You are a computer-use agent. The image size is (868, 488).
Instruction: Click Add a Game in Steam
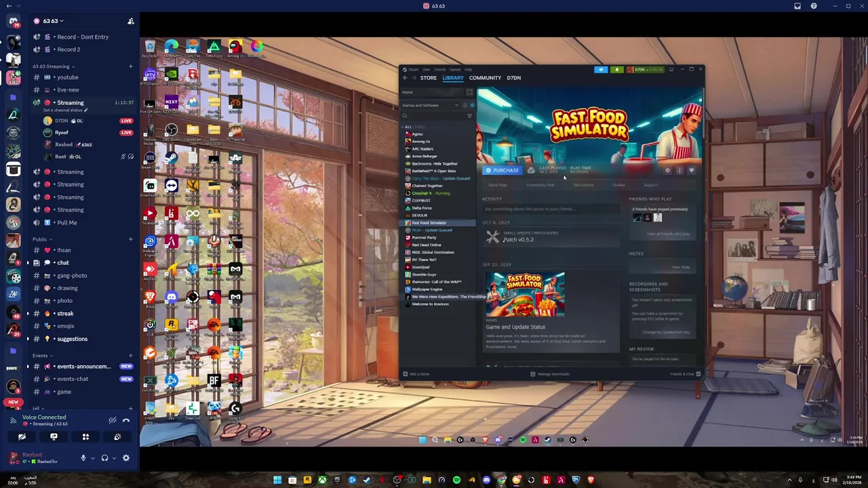pos(416,374)
